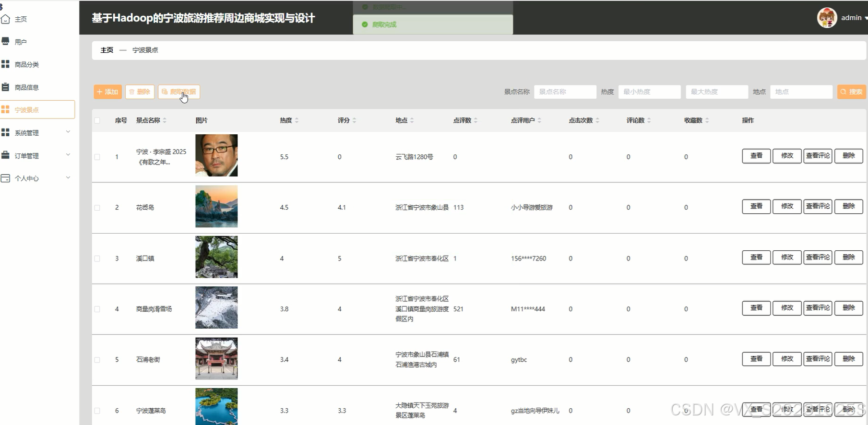Viewport: 868px width, 425px height.
Task: Click 修改 for 花岙岛 row
Action: (787, 206)
